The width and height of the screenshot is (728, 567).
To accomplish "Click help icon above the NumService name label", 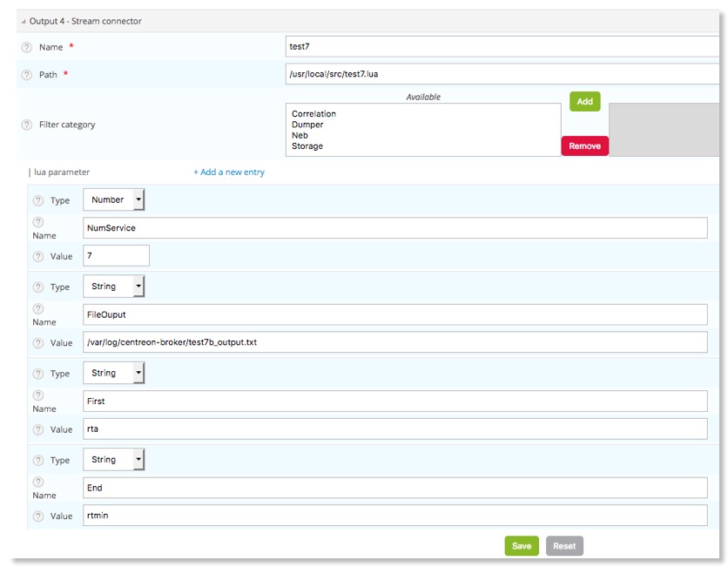I will pyautogui.click(x=37, y=222).
